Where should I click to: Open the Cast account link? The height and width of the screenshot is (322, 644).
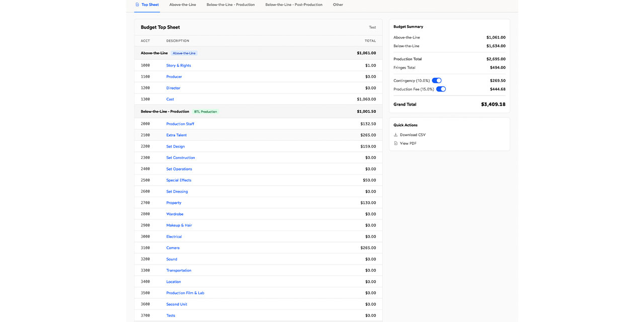[x=170, y=99]
